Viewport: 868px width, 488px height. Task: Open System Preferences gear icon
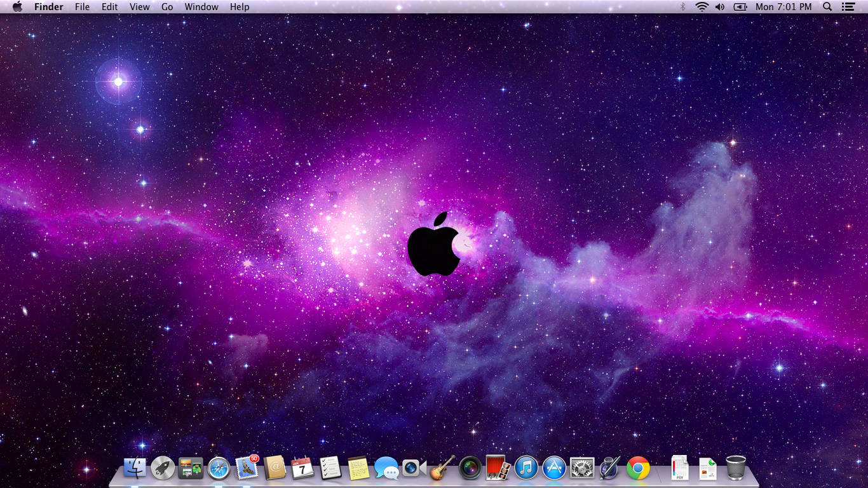tap(582, 468)
